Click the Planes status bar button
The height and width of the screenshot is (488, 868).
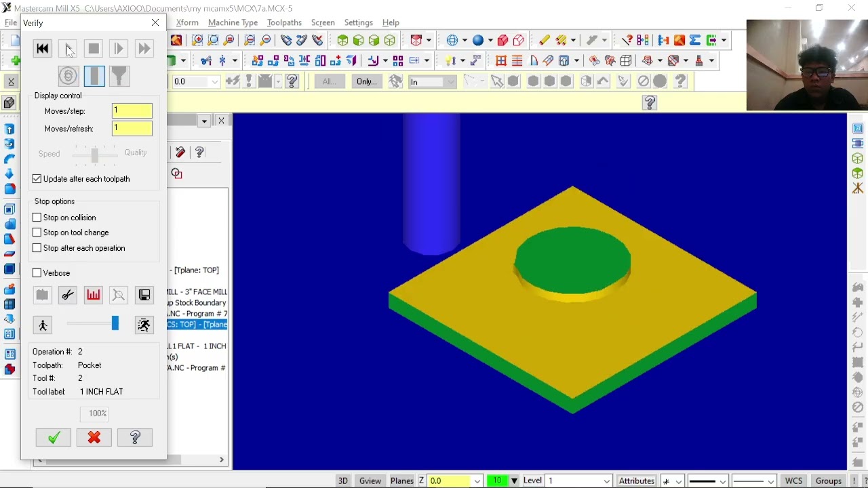[x=401, y=481]
